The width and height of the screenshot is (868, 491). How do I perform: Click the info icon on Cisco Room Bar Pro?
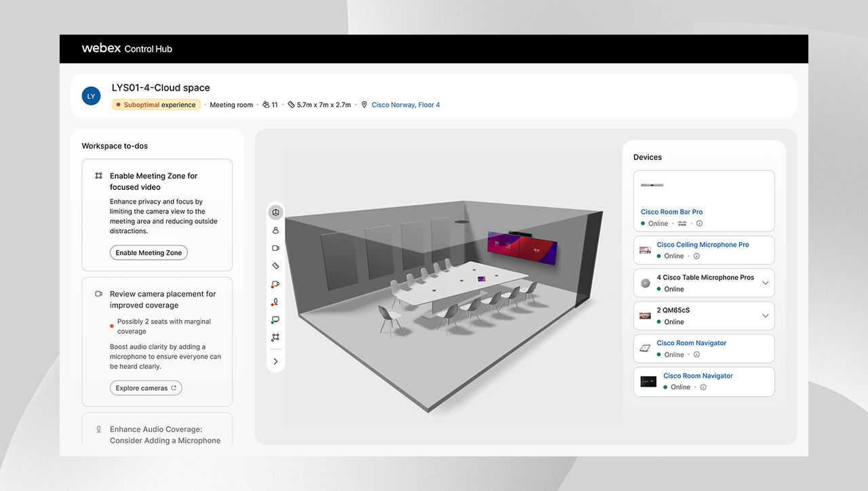point(700,224)
